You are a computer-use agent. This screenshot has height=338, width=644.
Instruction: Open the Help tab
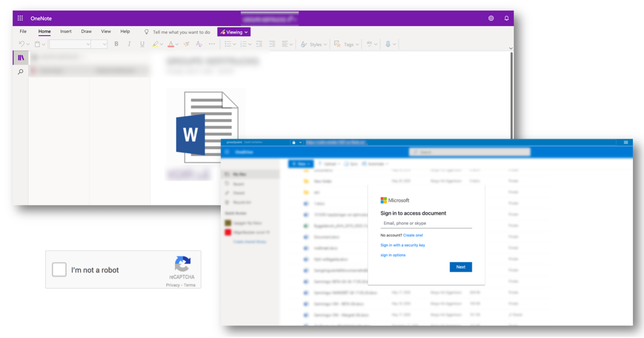click(125, 32)
